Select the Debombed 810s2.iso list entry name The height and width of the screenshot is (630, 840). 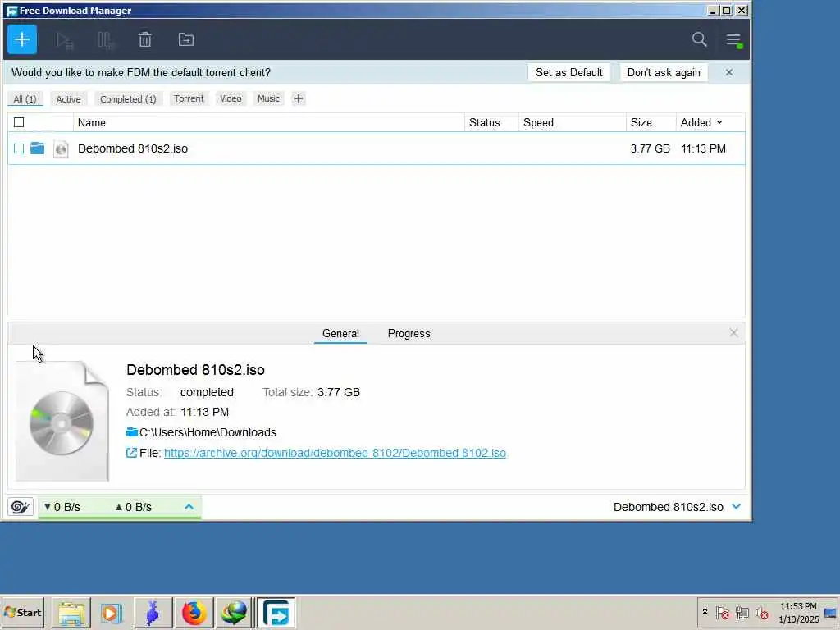click(x=133, y=148)
